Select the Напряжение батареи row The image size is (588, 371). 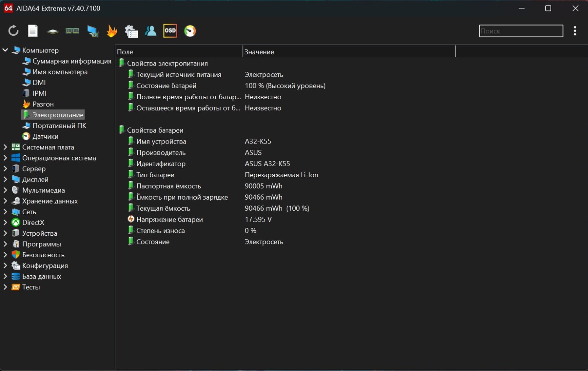(169, 220)
